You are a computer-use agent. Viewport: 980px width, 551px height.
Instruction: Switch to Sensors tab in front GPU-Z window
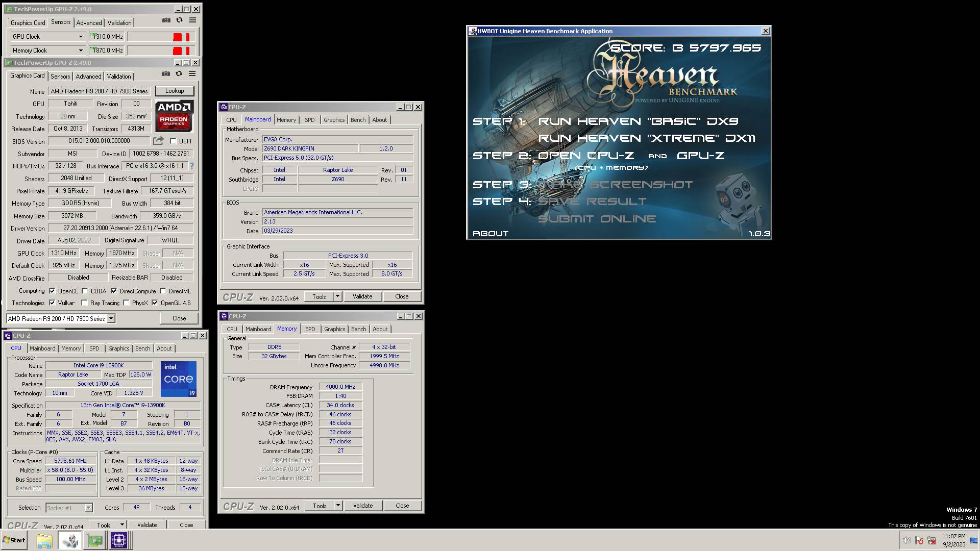pos(60,77)
